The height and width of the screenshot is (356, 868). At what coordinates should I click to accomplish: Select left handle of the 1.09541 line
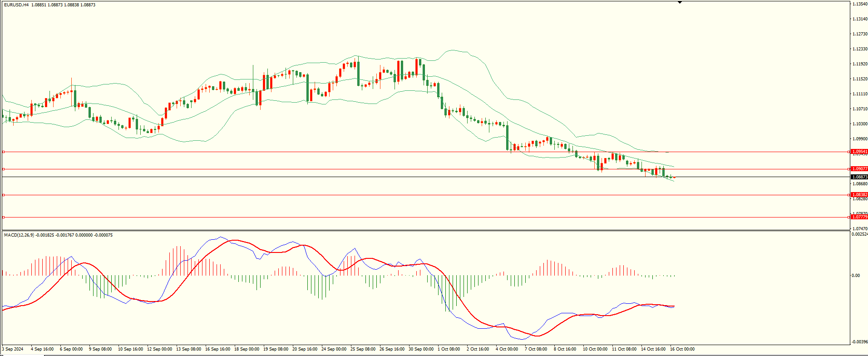click(4, 152)
